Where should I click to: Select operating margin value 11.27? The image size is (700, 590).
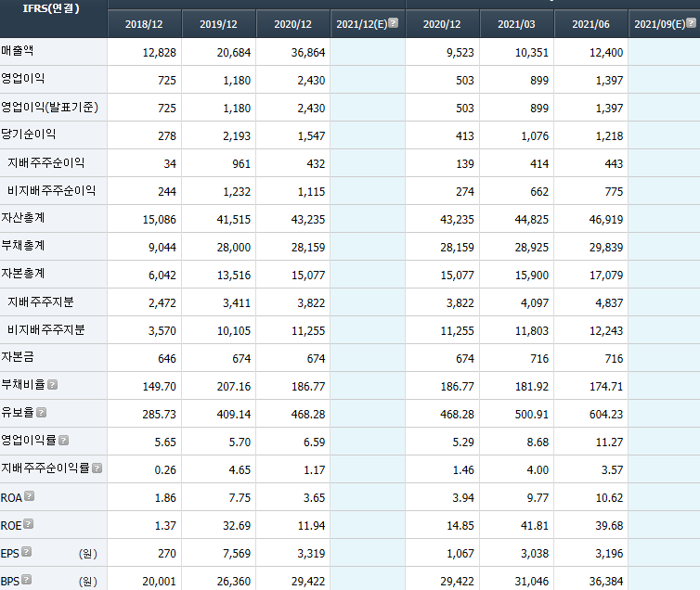click(x=609, y=442)
